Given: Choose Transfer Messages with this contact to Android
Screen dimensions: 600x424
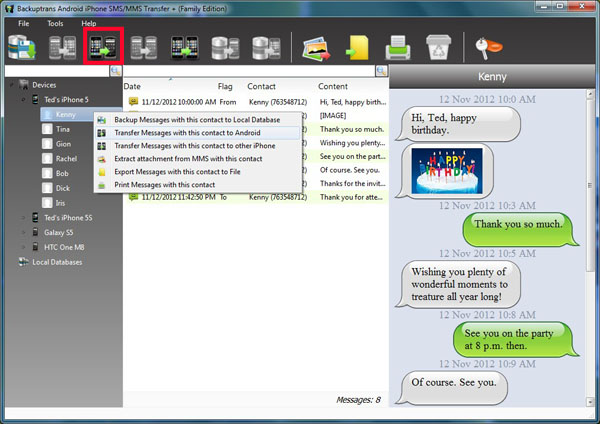Looking at the screenshot, I should click(x=197, y=133).
